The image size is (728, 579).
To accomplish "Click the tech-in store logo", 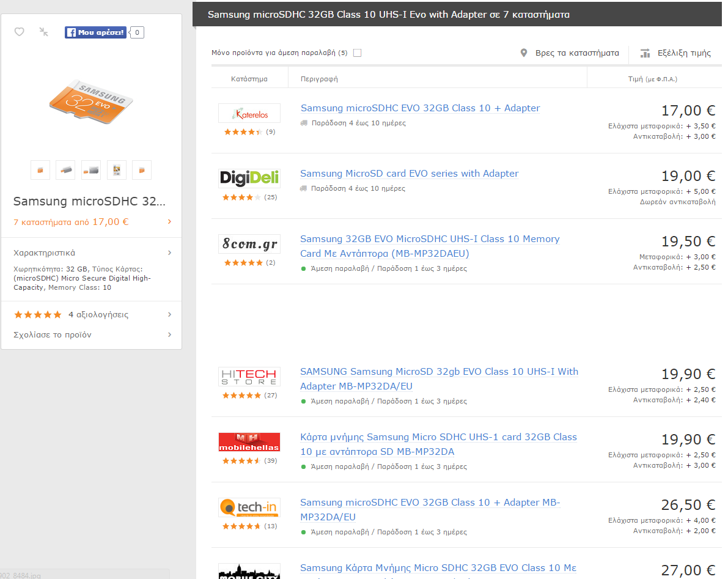I will tap(249, 507).
